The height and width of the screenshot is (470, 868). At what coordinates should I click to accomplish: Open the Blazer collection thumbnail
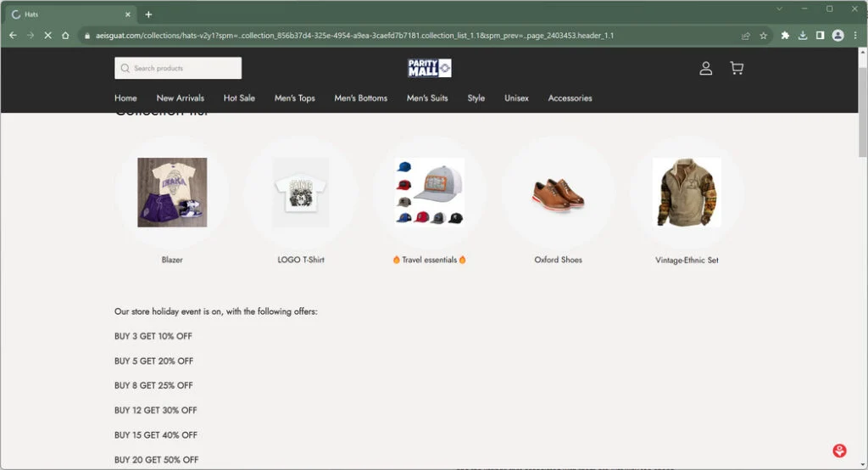[x=172, y=193]
